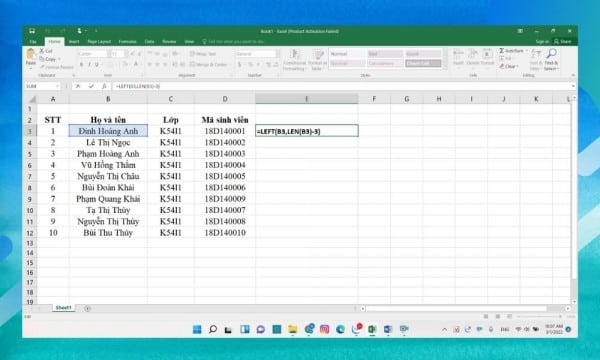This screenshot has width=600, height=360.
Task: Select cell containing Đinh Hoàng Anh
Action: tap(108, 131)
